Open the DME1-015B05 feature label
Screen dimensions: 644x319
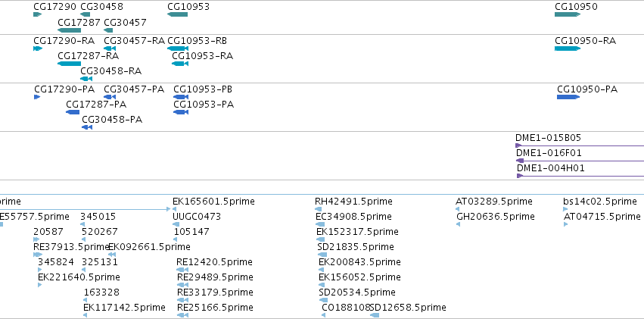549,138
